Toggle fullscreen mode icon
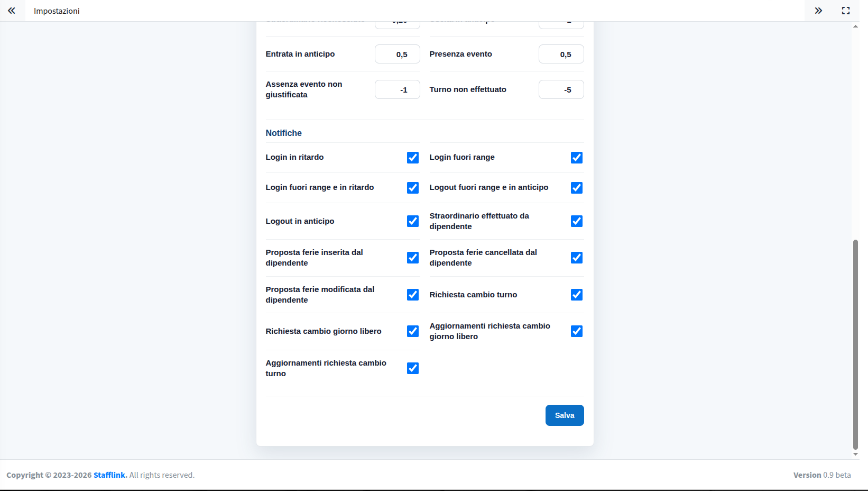Viewport: 868px width, 491px height. tap(846, 11)
